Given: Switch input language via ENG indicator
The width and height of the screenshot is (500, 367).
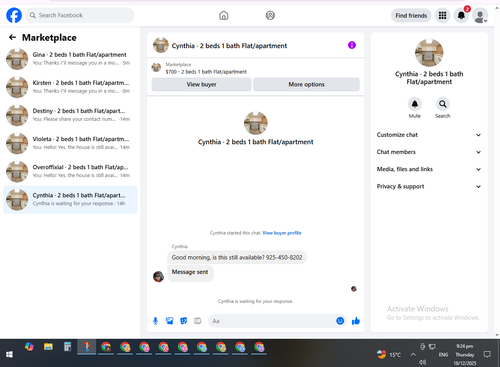Looking at the screenshot, I should pos(443,355).
